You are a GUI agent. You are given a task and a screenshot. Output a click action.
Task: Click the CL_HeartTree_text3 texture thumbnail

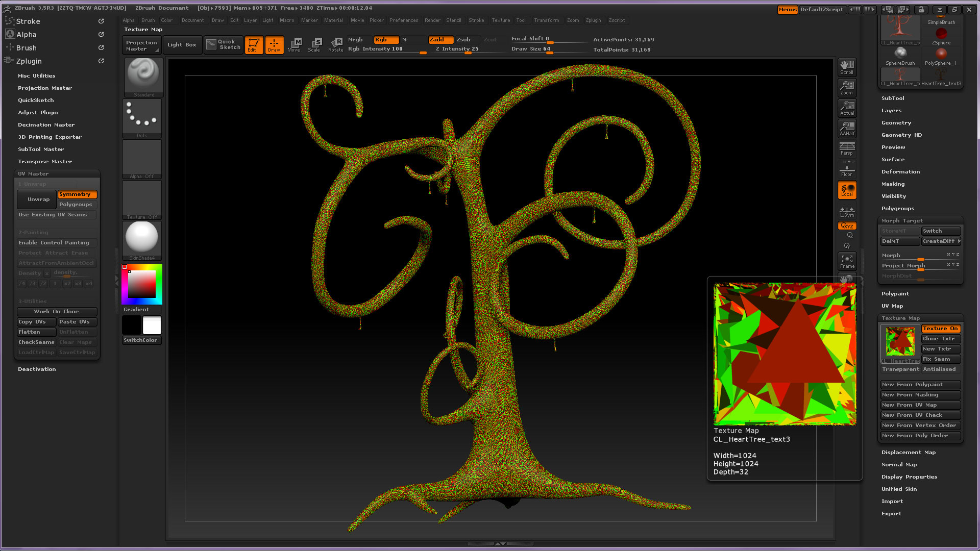pyautogui.click(x=899, y=342)
